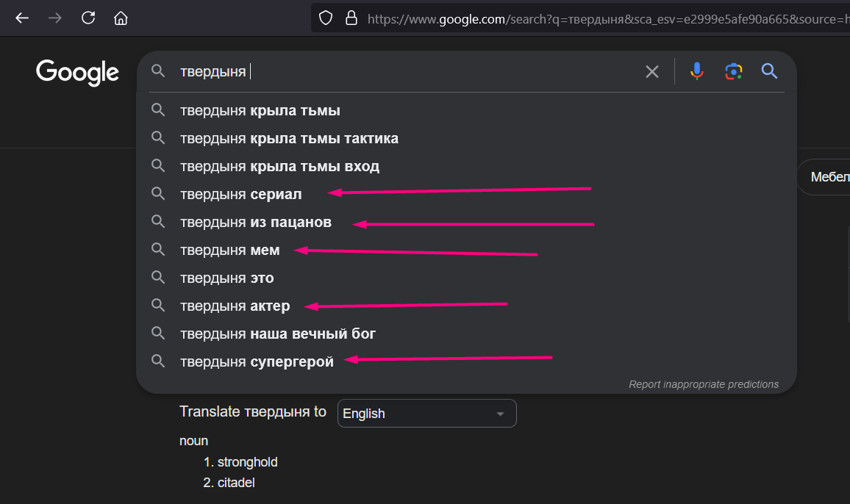Open the shield tracking protection icon
The height and width of the screenshot is (504, 850).
click(325, 18)
